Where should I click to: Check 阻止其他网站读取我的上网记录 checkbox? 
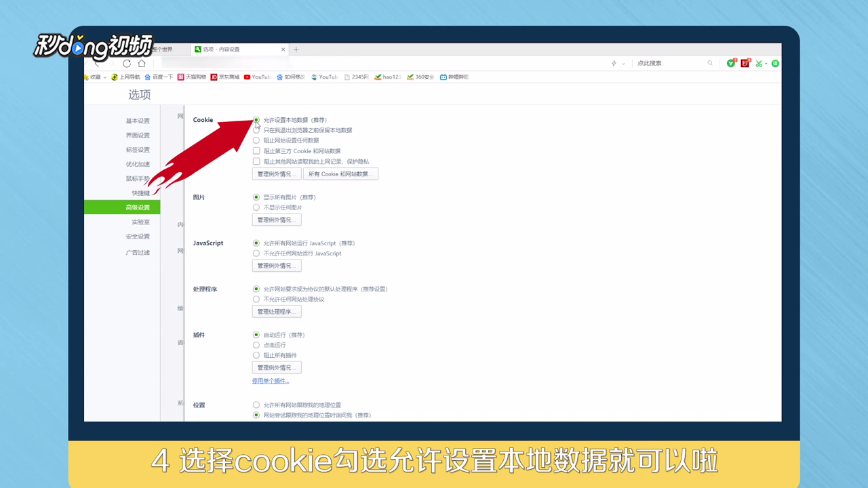click(x=256, y=162)
